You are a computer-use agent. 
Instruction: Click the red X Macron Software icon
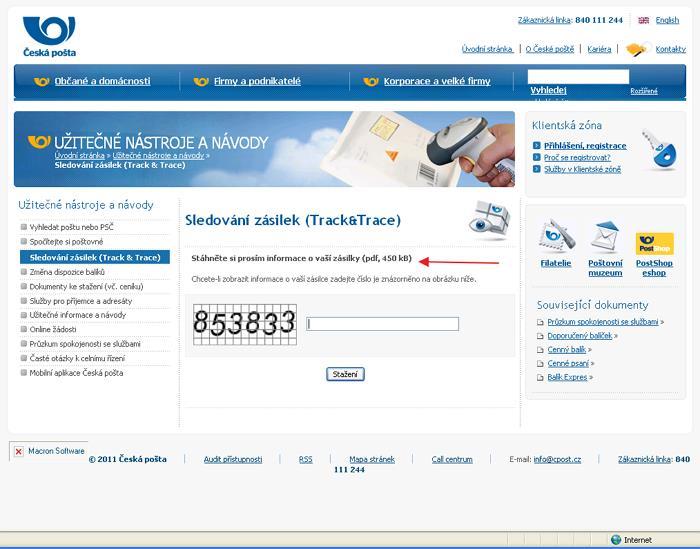[19, 452]
